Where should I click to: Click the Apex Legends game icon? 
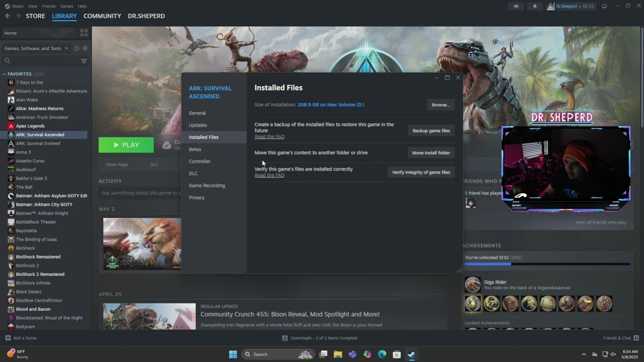coord(11,126)
